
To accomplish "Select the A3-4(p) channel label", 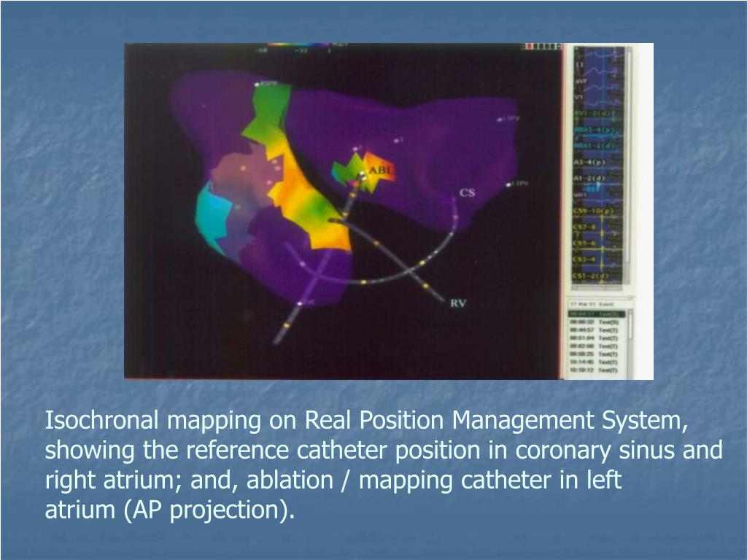I will (x=589, y=163).
